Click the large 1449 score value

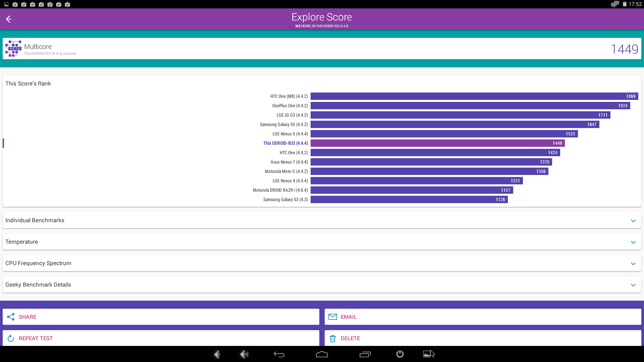click(625, 49)
